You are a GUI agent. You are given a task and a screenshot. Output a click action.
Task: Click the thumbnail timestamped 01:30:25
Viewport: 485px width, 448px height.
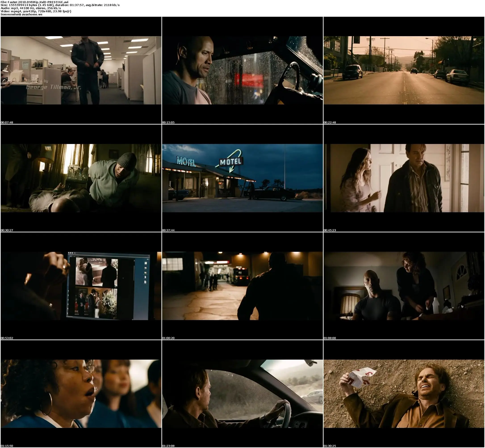[404, 394]
